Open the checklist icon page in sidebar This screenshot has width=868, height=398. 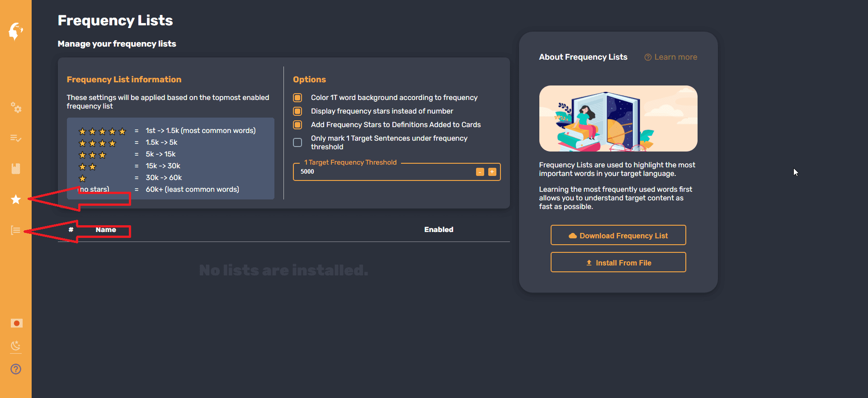pos(16,138)
